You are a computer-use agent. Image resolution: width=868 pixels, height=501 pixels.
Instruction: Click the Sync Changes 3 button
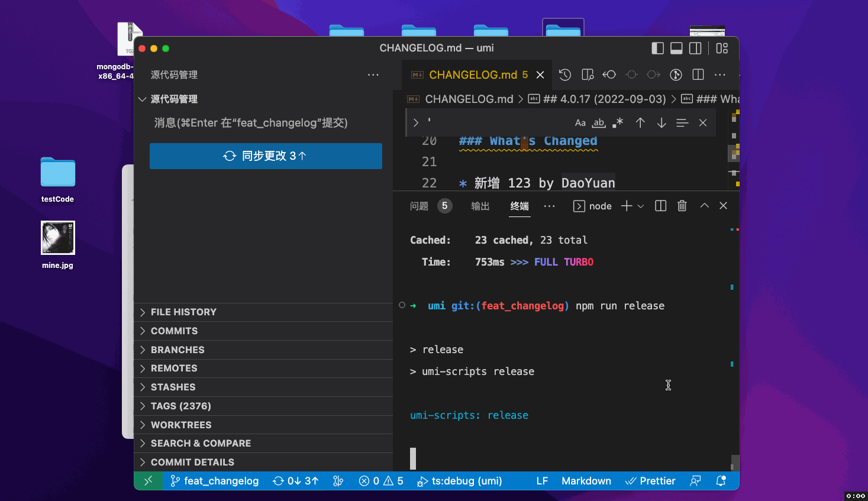click(x=266, y=156)
